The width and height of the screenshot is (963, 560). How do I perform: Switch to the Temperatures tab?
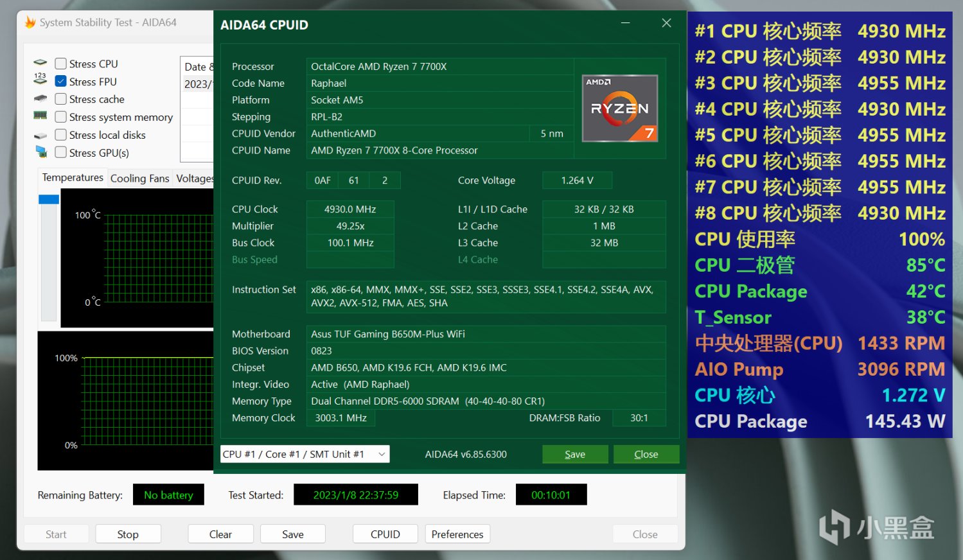(x=73, y=178)
